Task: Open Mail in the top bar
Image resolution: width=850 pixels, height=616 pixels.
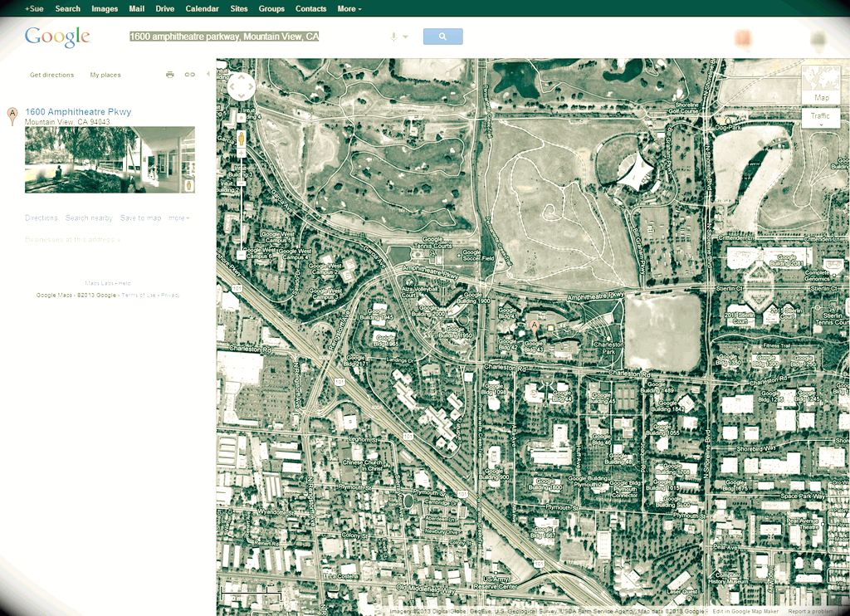Action: (137, 8)
